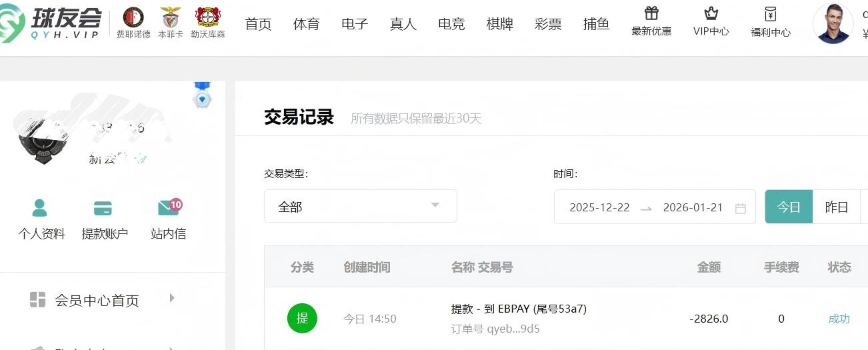
Task: Open 最新优惠 gift box icon
Action: [651, 13]
